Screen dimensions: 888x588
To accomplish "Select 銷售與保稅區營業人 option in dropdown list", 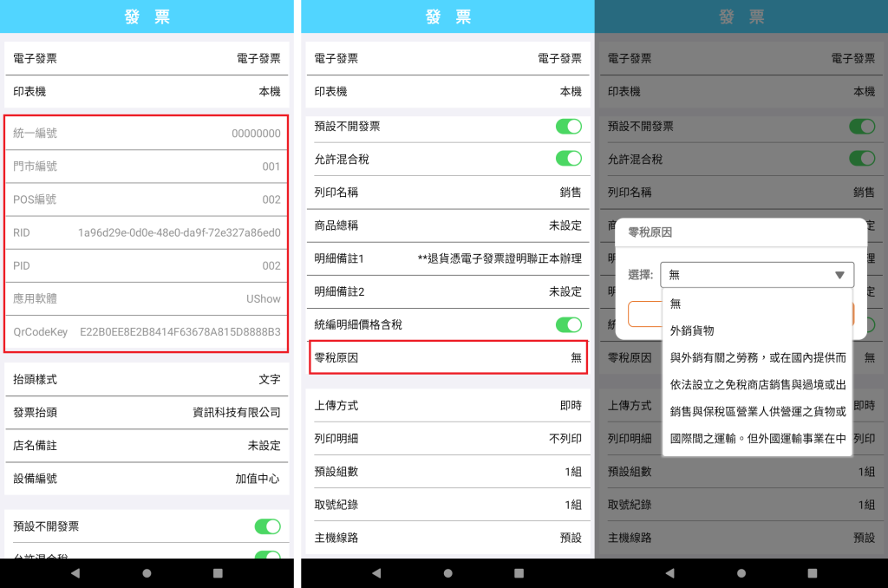I will [757, 411].
